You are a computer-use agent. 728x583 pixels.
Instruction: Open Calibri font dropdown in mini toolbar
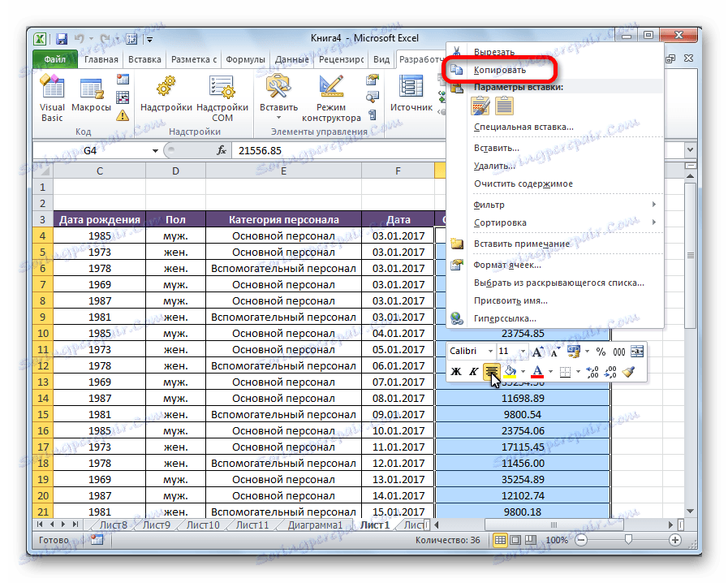(x=490, y=352)
